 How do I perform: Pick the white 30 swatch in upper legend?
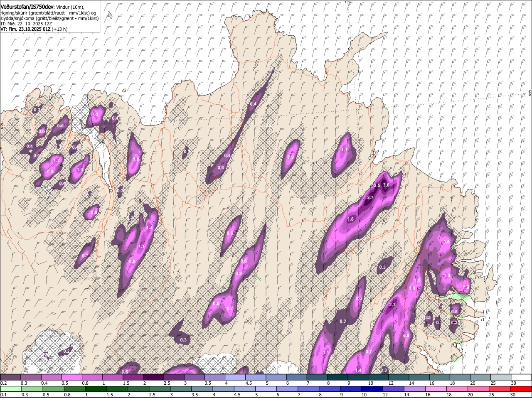tap(521, 377)
